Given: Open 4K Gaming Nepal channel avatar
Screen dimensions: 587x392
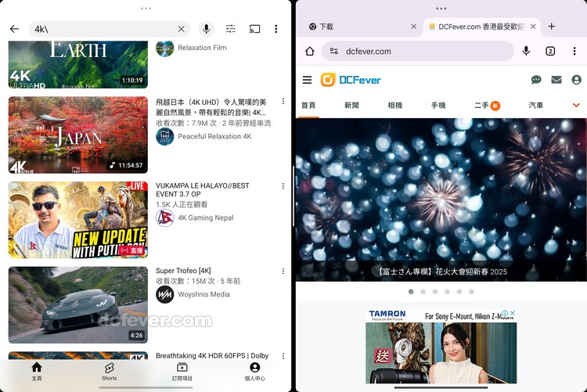Looking at the screenshot, I should click(x=164, y=218).
